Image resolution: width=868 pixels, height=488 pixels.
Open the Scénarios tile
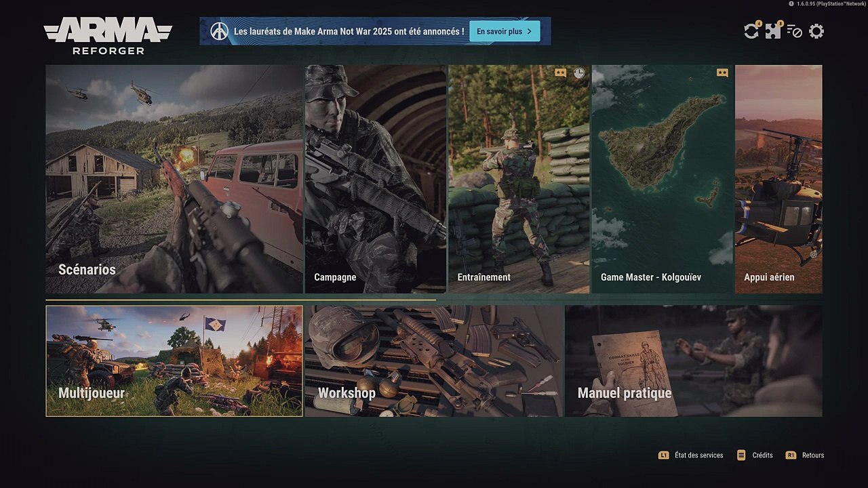(174, 179)
